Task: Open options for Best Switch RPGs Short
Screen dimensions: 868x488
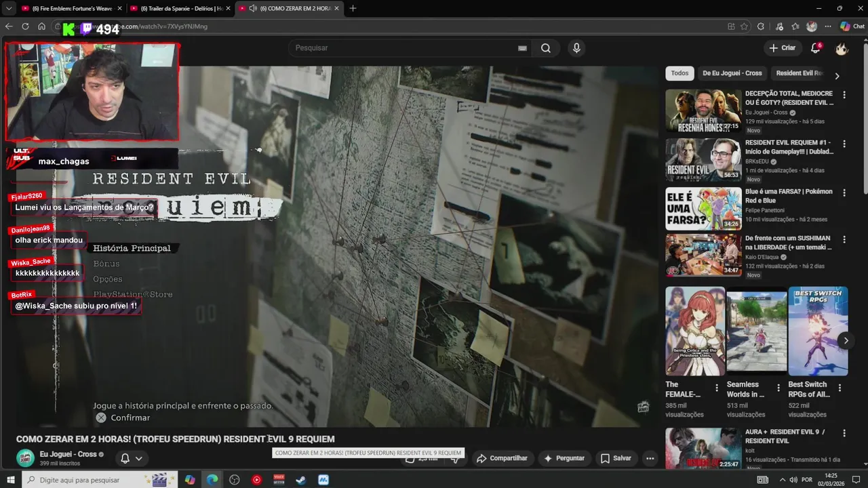Action: [x=840, y=388]
